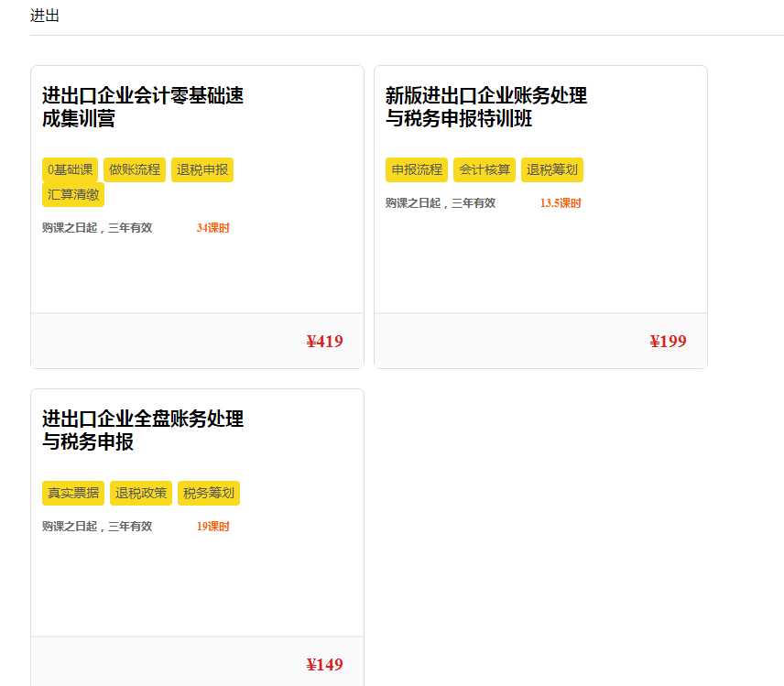Click the 13.5课时 duration label
Screen dimensions: 784x686
(x=561, y=203)
